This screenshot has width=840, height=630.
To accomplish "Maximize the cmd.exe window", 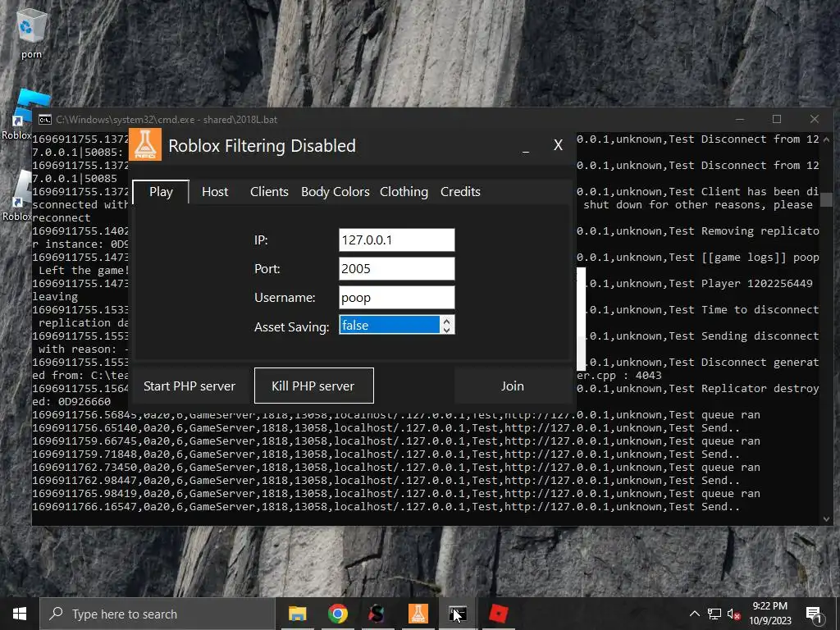I will 777,119.
